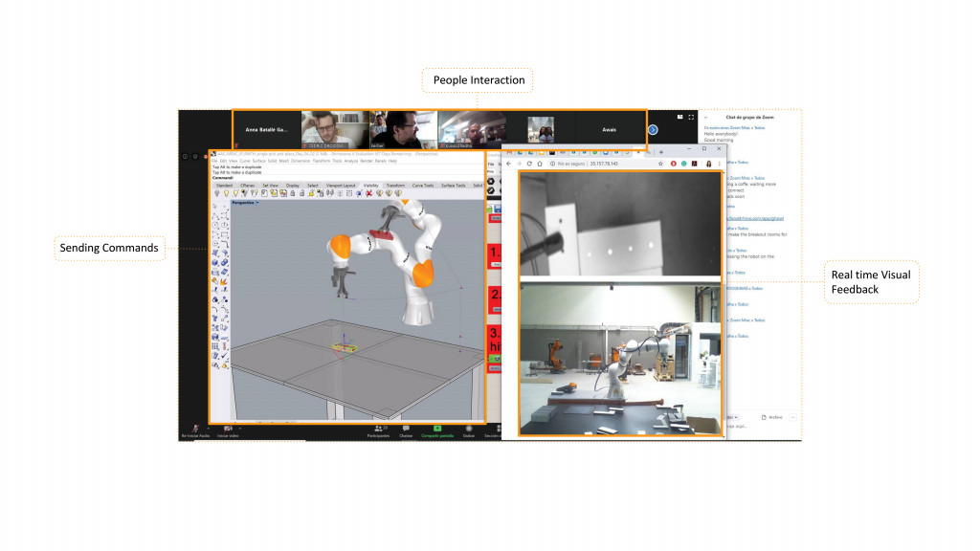The image size is (980, 551).
Task: Click the green Compartir pantalla button
Action: pyautogui.click(x=436, y=430)
